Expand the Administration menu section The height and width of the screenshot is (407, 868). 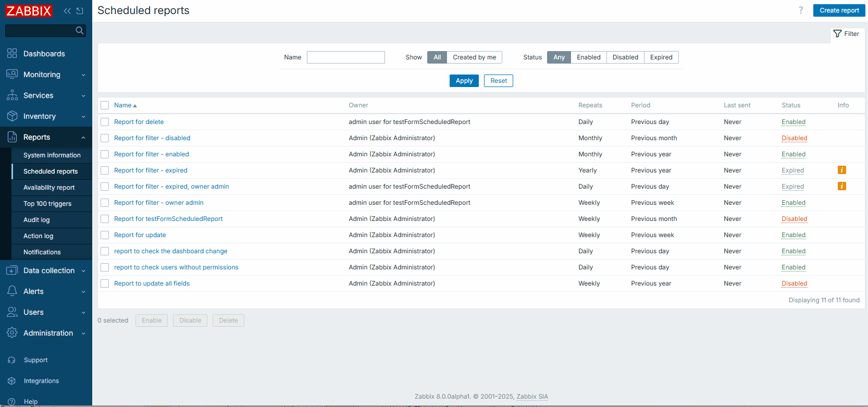(46, 333)
